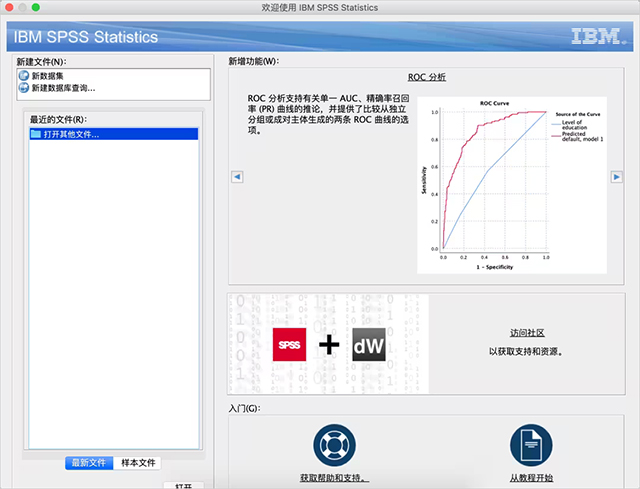Open the 访问社区 link
The image size is (640, 489).
(x=527, y=333)
